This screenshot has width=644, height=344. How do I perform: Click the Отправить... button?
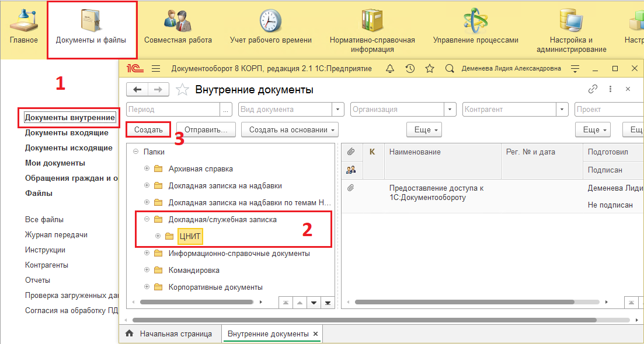[x=206, y=129]
